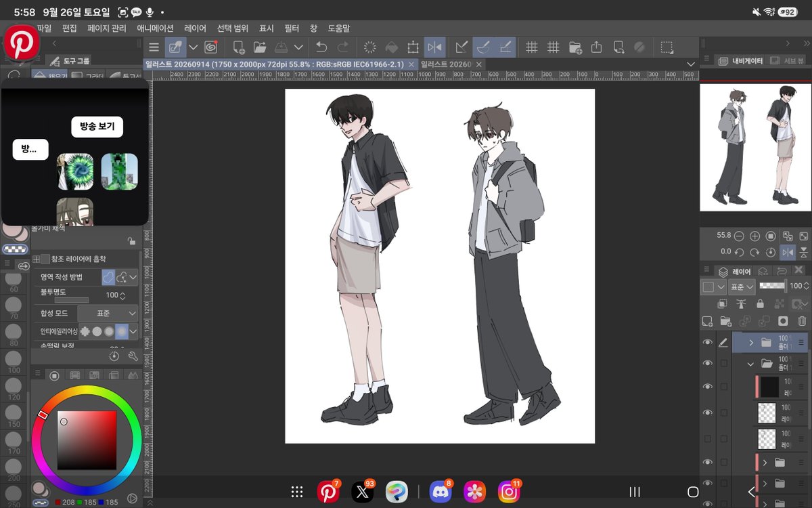Viewport: 812px width, 508px height.
Task: Click the Clear (loading circle) icon in the command bar
Action: (x=370, y=47)
